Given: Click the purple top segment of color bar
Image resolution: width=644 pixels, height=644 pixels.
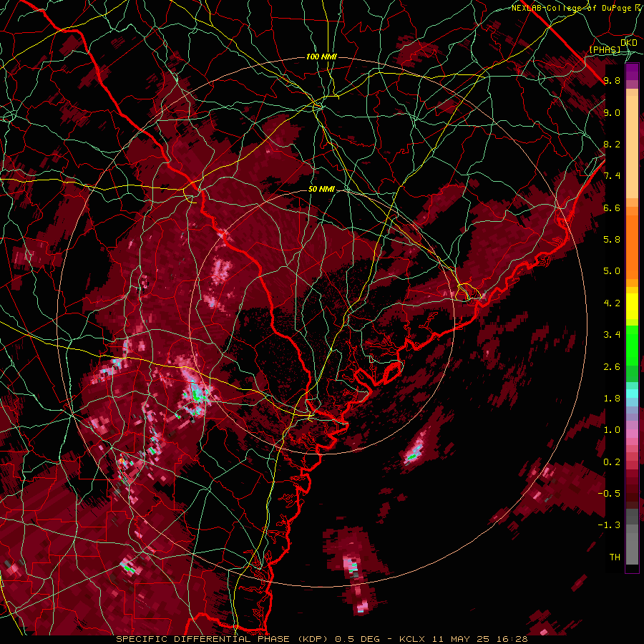Looking at the screenshot, I should [x=632, y=72].
